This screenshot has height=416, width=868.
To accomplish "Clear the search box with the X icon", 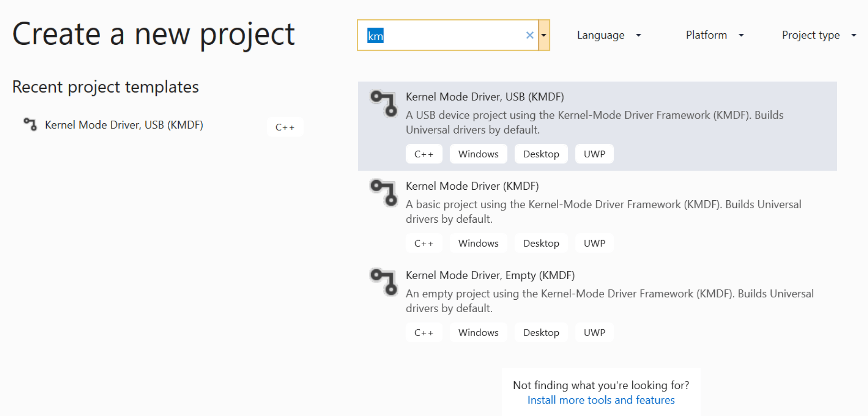I will [529, 35].
